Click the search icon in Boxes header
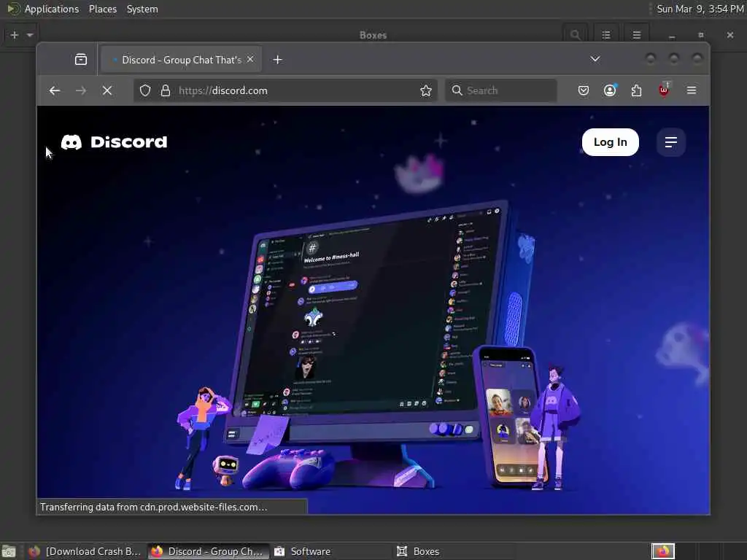 (x=575, y=35)
